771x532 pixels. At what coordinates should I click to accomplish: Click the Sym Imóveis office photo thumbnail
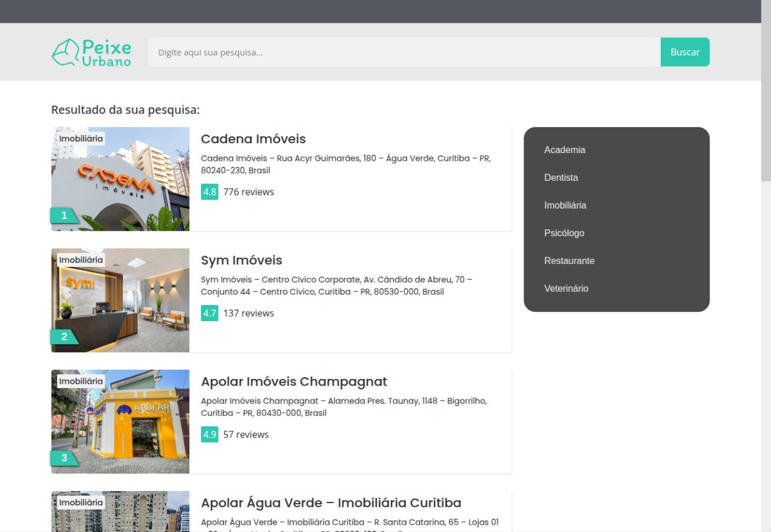(120, 301)
